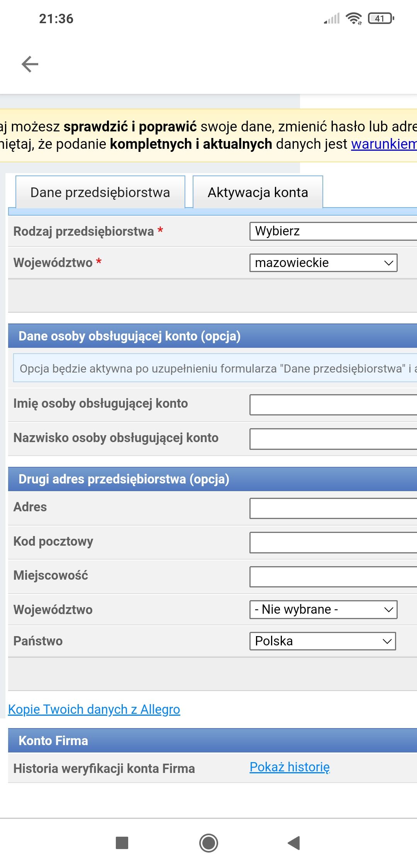
Task: Select the Dane przedsiębiorstwa tab
Action: [x=100, y=192]
